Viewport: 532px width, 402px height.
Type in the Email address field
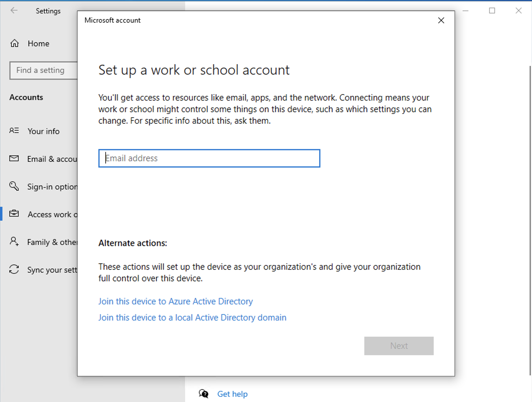(209, 158)
